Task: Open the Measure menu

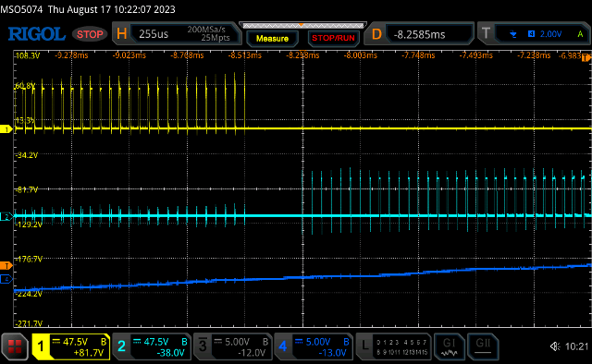Action: click(272, 39)
